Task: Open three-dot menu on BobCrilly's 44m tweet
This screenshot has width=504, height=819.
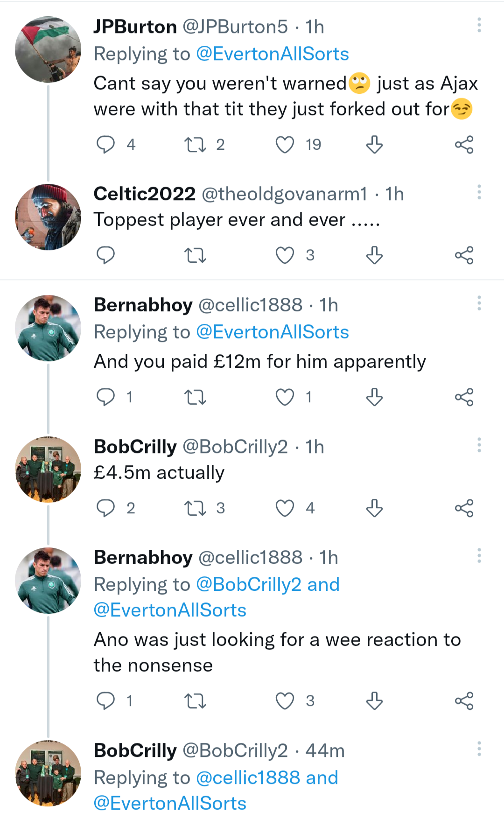Action: pyautogui.click(x=479, y=749)
